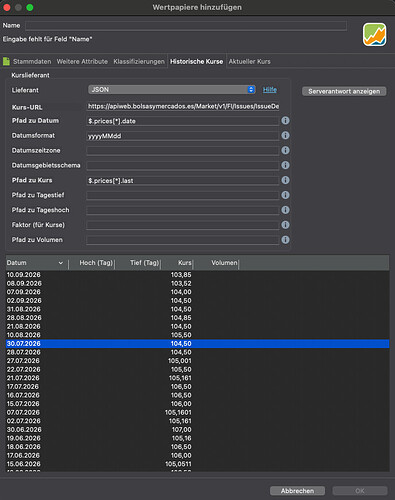Click the Serverantwort anzeigen button
The height and width of the screenshot is (500, 395).
click(x=344, y=91)
